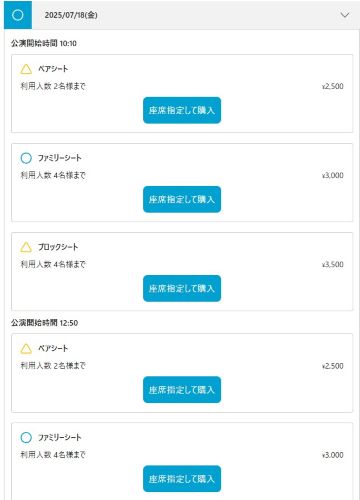Click the yellow triangle icon for 12:50 ペアシート
The width and height of the screenshot is (360, 500).
coord(26,349)
